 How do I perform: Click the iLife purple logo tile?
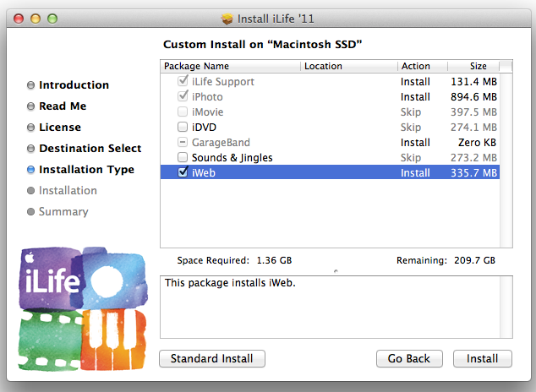coord(51,278)
